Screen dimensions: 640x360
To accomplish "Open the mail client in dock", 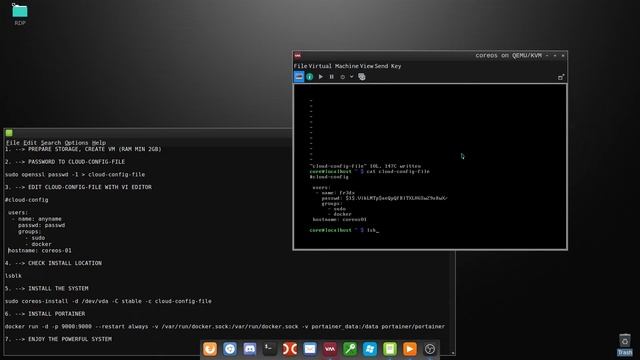I will 310,349.
